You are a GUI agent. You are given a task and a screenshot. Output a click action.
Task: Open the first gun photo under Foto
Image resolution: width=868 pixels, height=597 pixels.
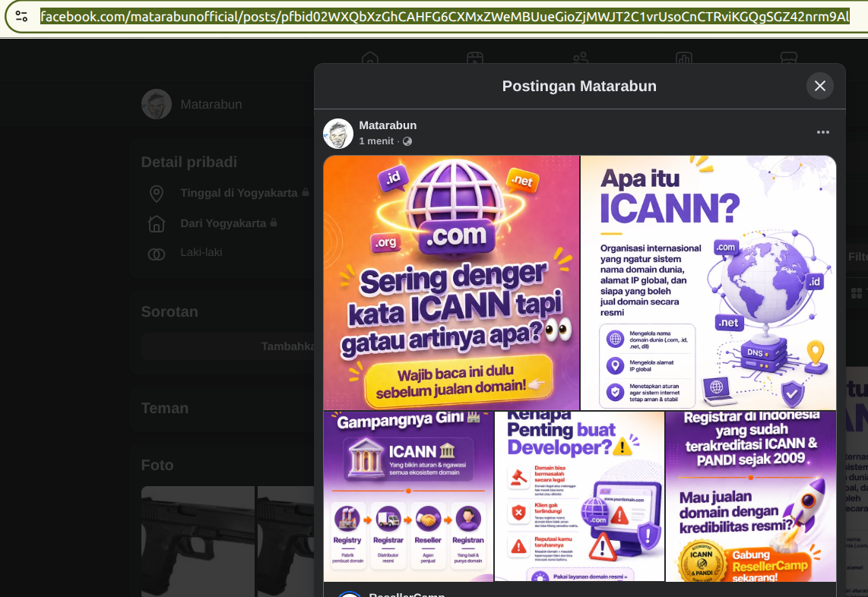click(198, 542)
